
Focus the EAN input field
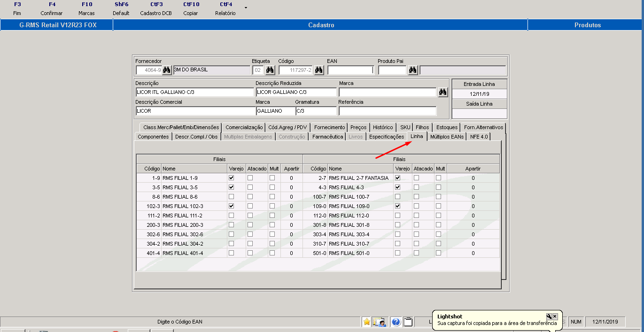pyautogui.click(x=350, y=70)
